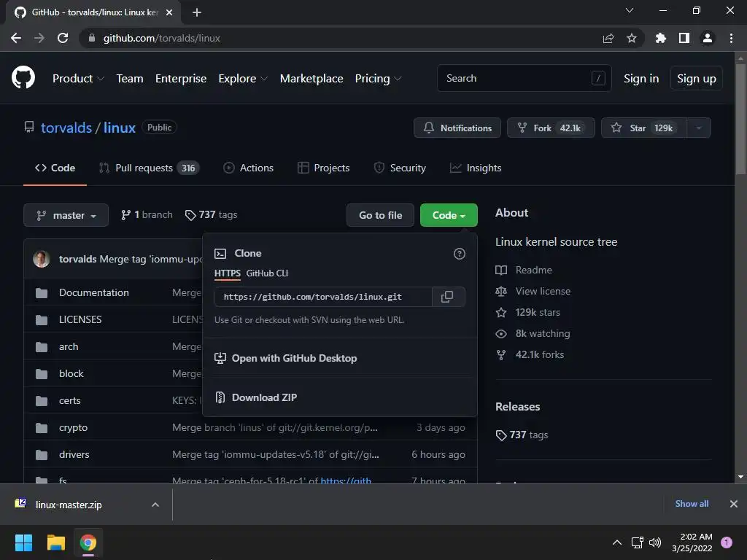Screen dimensions: 747x560
Task: Click Sign in
Action: (x=641, y=79)
